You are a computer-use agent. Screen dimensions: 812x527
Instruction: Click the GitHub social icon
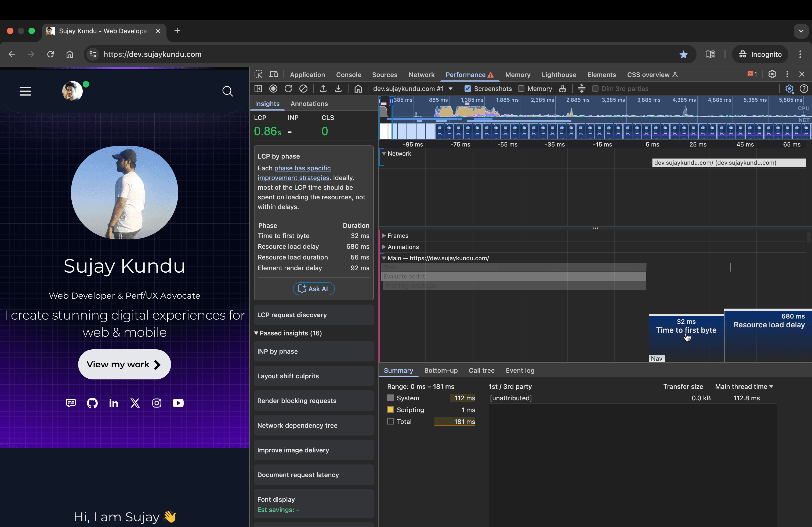point(92,403)
